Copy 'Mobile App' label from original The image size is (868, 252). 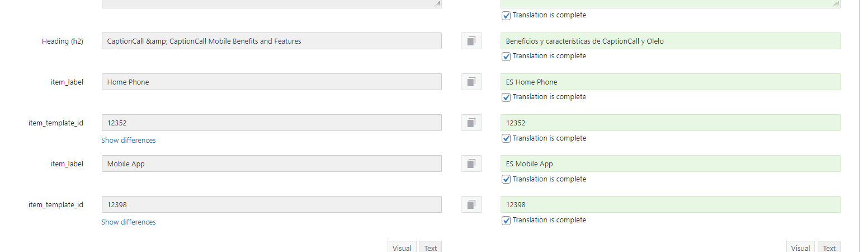(x=471, y=164)
